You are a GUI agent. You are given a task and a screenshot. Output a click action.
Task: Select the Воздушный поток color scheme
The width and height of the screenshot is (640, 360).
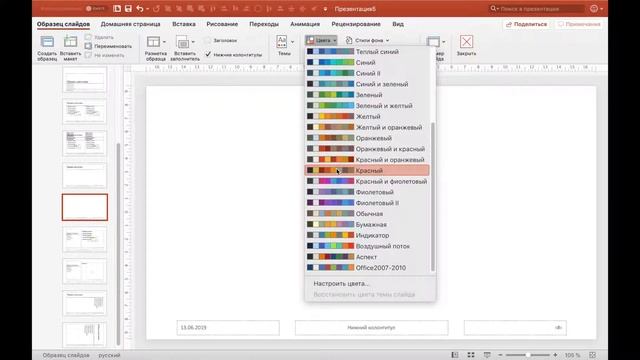[x=367, y=246]
